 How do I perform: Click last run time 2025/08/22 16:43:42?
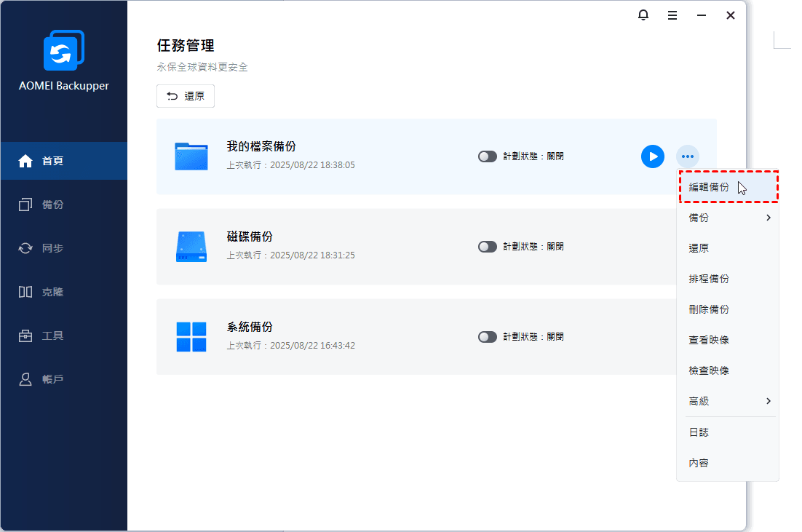coord(312,345)
